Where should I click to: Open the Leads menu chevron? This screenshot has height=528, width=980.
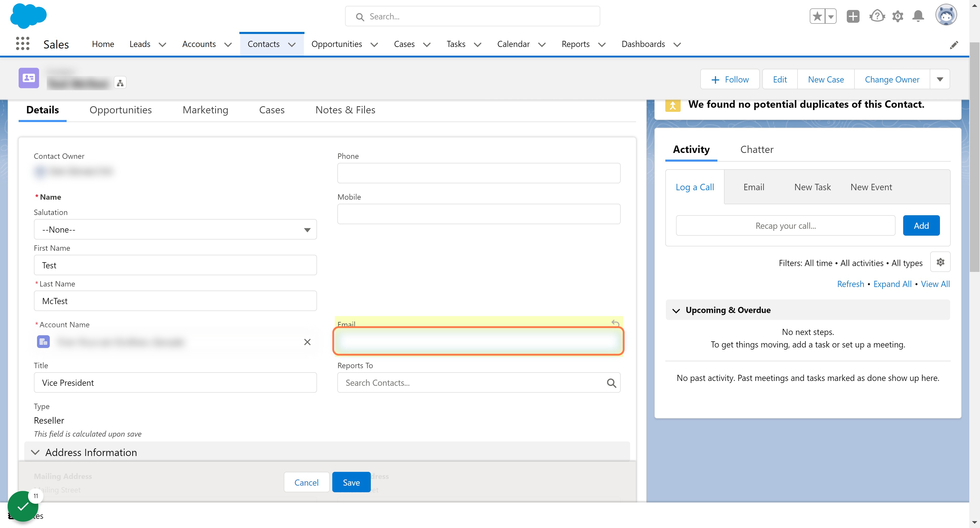[x=163, y=44]
